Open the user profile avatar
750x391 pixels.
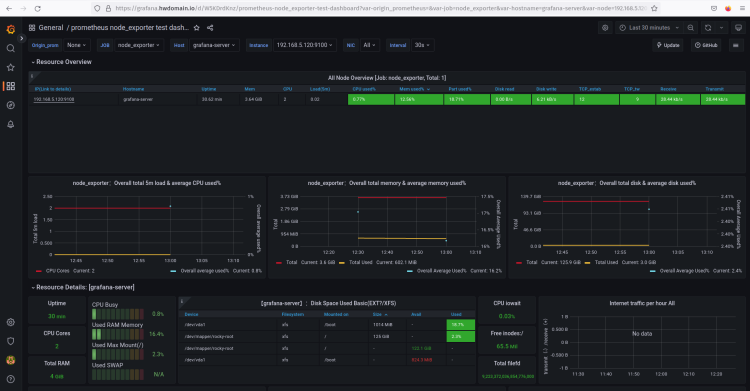[x=11, y=360]
